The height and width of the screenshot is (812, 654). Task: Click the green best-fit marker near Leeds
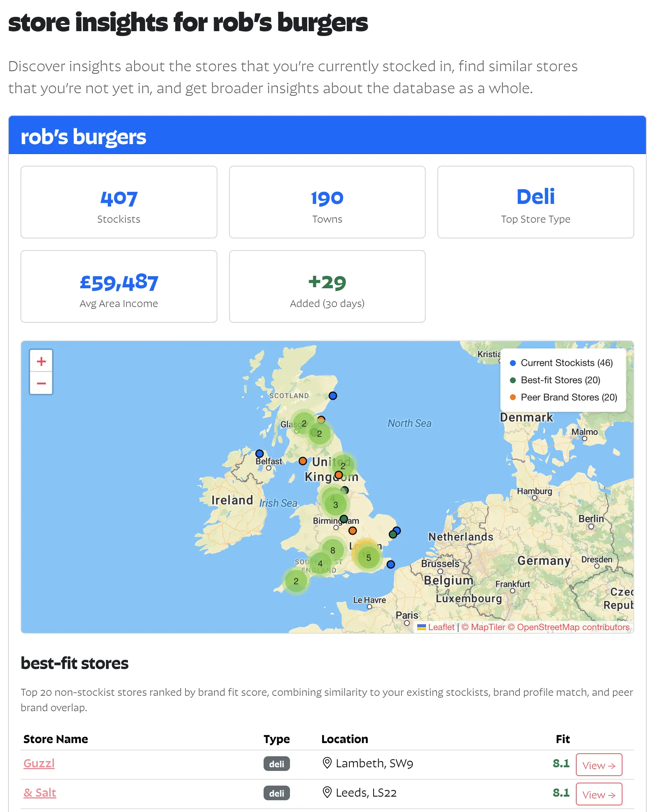tap(344, 490)
